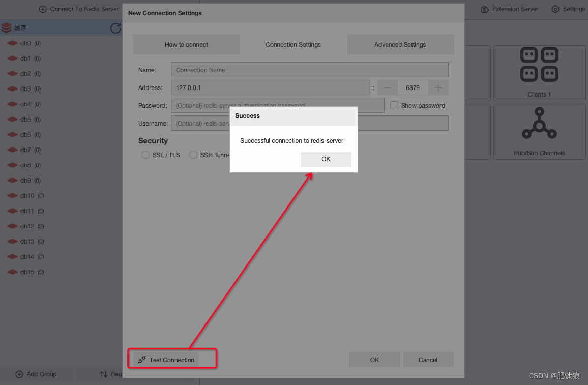Click the Test Connection button
This screenshot has width=588, height=385.
point(172,359)
